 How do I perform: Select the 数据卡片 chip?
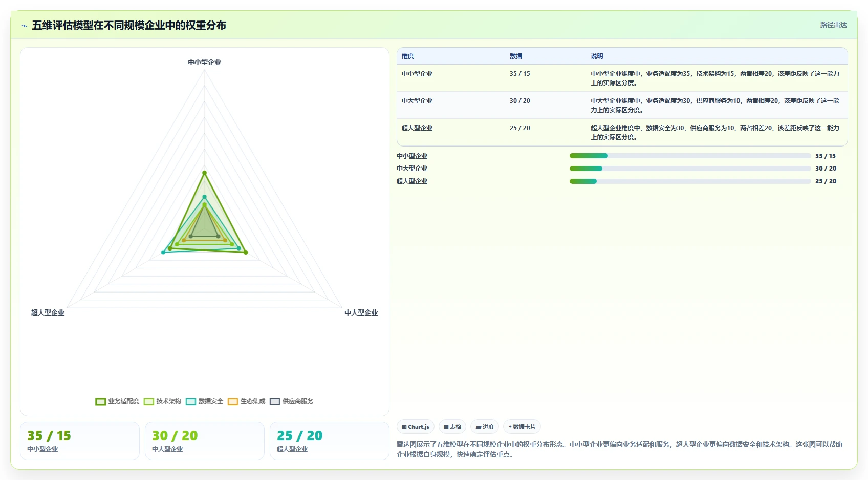pyautogui.click(x=522, y=427)
